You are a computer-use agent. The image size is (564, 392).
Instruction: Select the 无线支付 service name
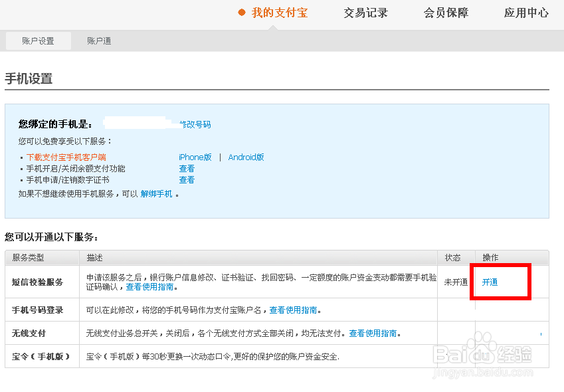(29, 334)
